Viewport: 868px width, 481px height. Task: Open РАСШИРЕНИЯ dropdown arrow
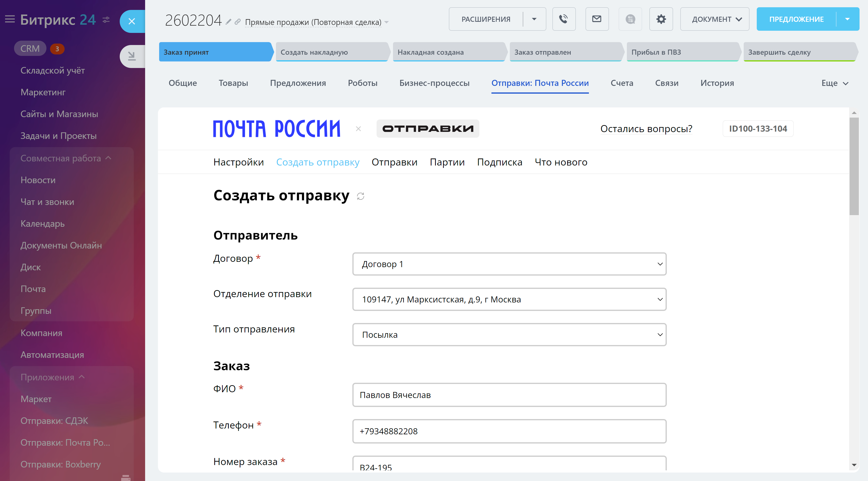coord(534,19)
